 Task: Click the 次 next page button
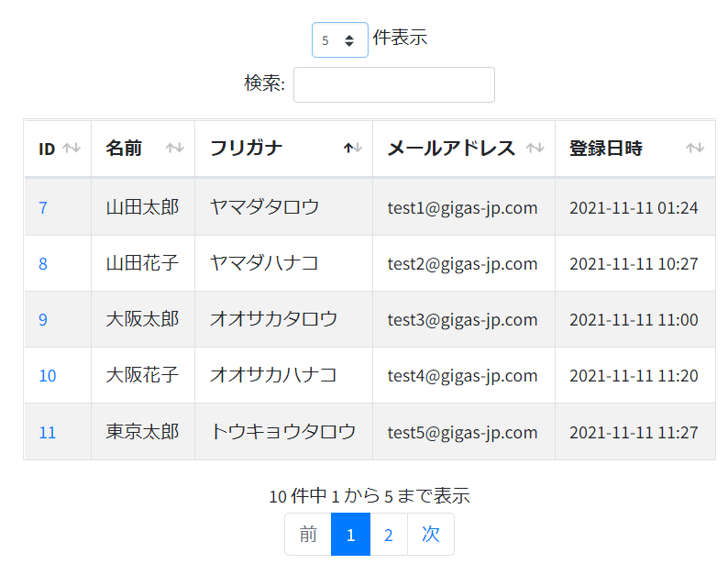point(431,535)
